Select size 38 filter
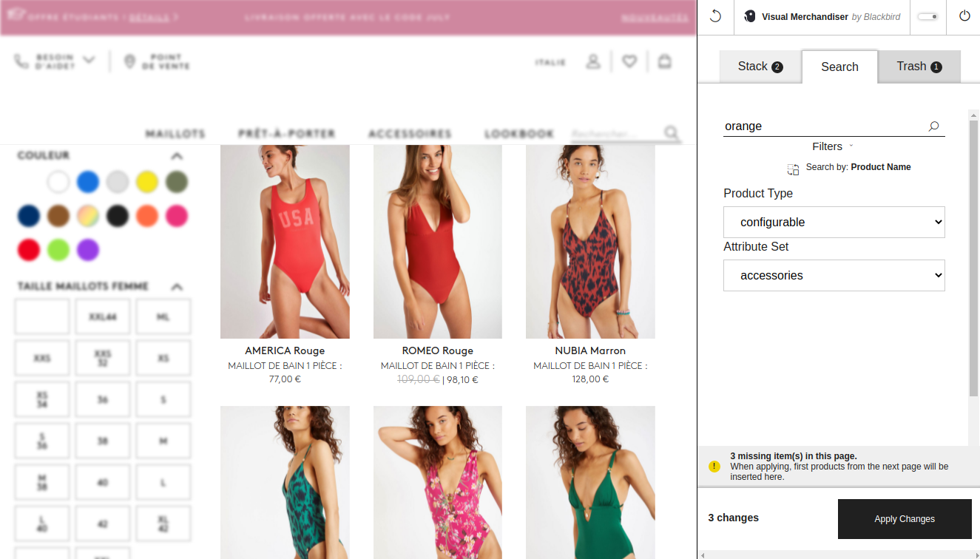The width and height of the screenshot is (980, 559). [103, 441]
